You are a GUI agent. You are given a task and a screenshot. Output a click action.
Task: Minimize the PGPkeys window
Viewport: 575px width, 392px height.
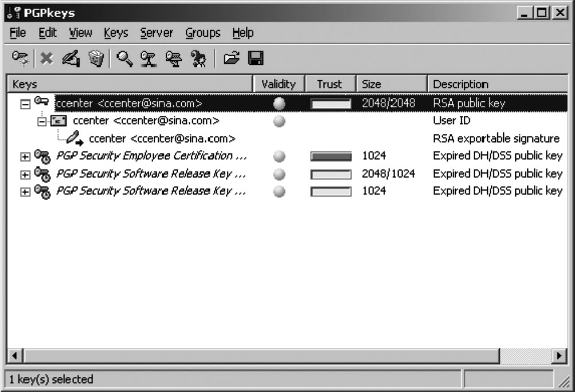click(525, 13)
